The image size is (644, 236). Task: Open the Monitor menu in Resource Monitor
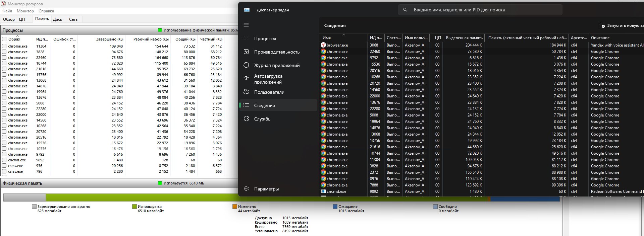(25, 11)
